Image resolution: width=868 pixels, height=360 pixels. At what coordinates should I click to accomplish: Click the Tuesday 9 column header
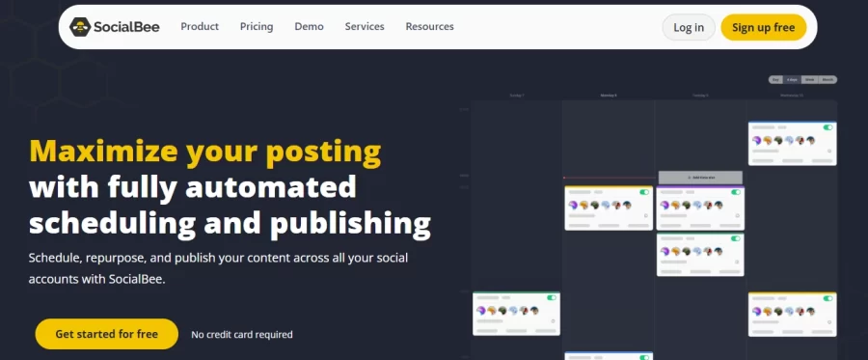click(x=700, y=96)
